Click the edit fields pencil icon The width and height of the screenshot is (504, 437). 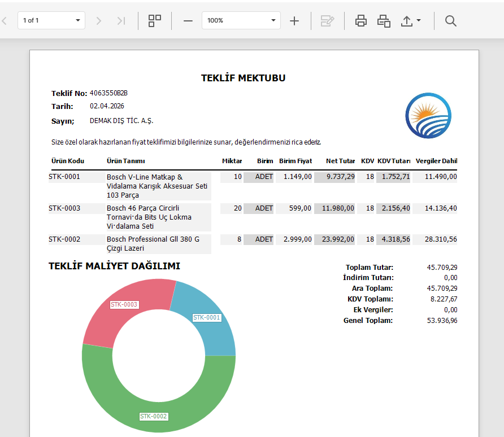coord(328,21)
